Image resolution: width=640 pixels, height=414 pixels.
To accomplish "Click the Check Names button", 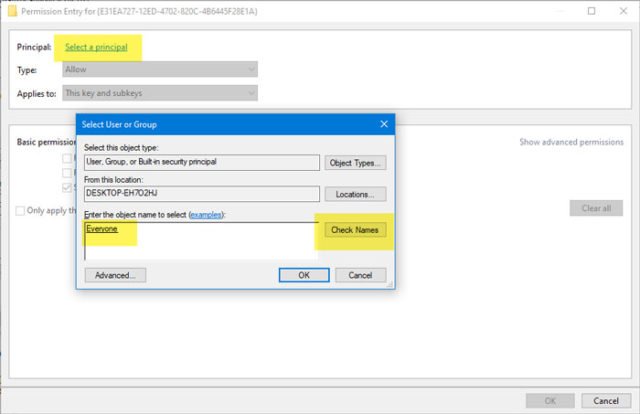I will pyautogui.click(x=355, y=230).
